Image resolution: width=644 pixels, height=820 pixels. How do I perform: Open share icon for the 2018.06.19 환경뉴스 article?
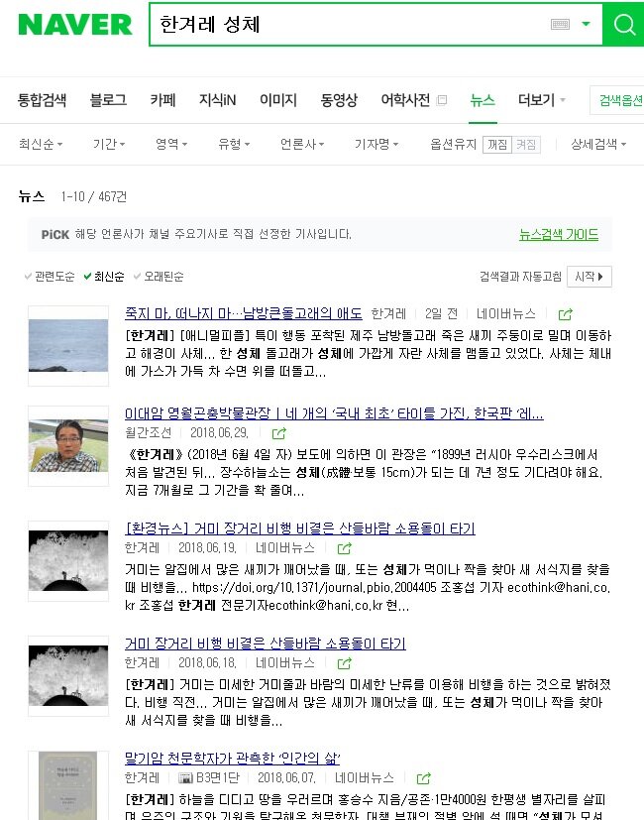tap(344, 548)
